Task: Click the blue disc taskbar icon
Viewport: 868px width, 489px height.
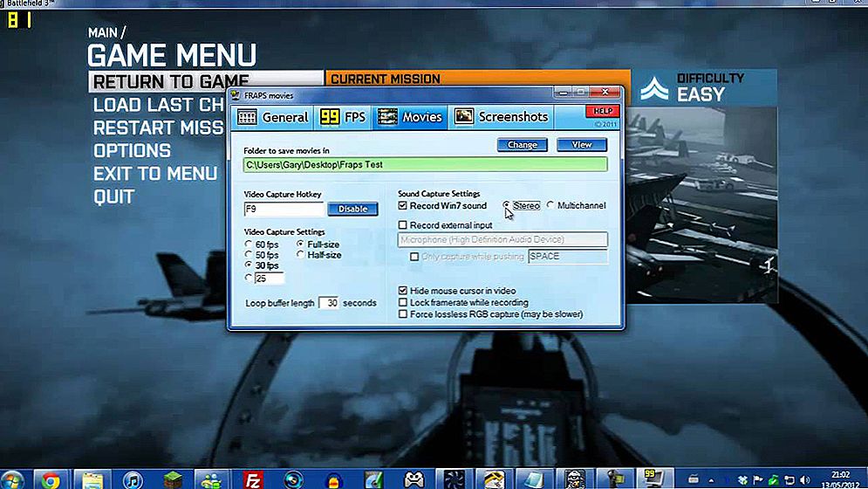Action: pos(293,480)
